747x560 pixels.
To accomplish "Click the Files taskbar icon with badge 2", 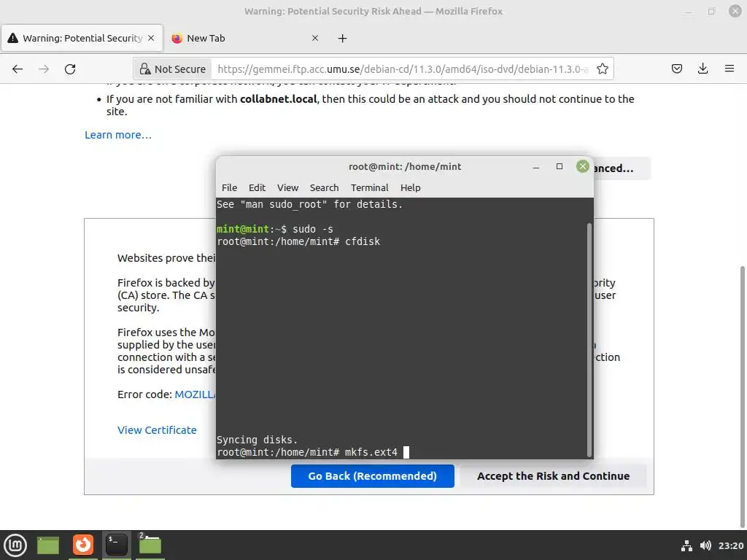I will pyautogui.click(x=150, y=545).
